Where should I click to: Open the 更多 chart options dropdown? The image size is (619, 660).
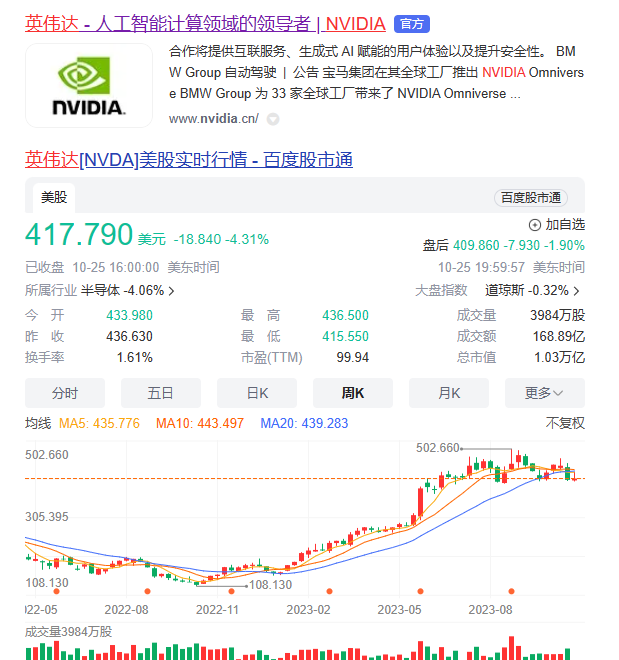pyautogui.click(x=545, y=393)
